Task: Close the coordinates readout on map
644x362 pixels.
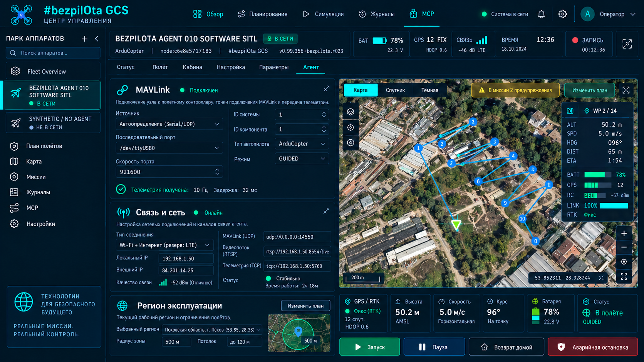Action: coord(601,278)
